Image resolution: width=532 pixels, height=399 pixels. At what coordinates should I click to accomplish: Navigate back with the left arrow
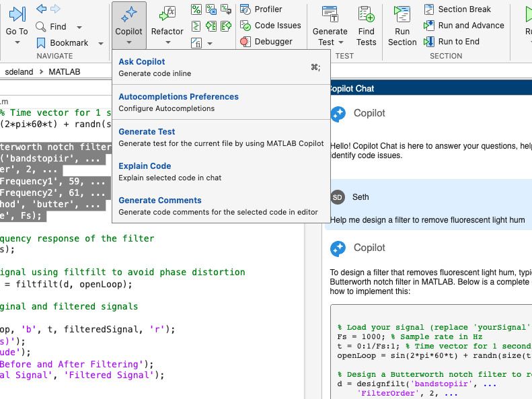click(x=41, y=9)
